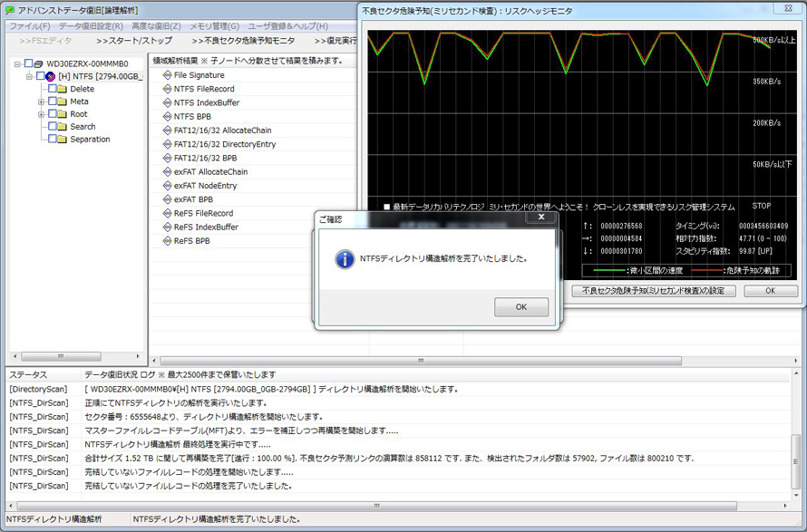This screenshot has height=532, width=807.
Task: Close the risk hedge monitor window
Action: pos(789,8)
